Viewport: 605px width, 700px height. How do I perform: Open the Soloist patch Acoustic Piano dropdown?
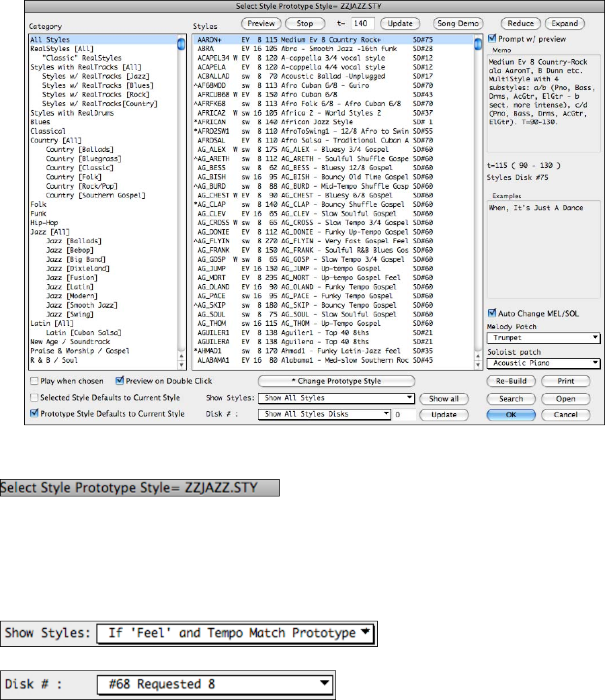tap(543, 363)
